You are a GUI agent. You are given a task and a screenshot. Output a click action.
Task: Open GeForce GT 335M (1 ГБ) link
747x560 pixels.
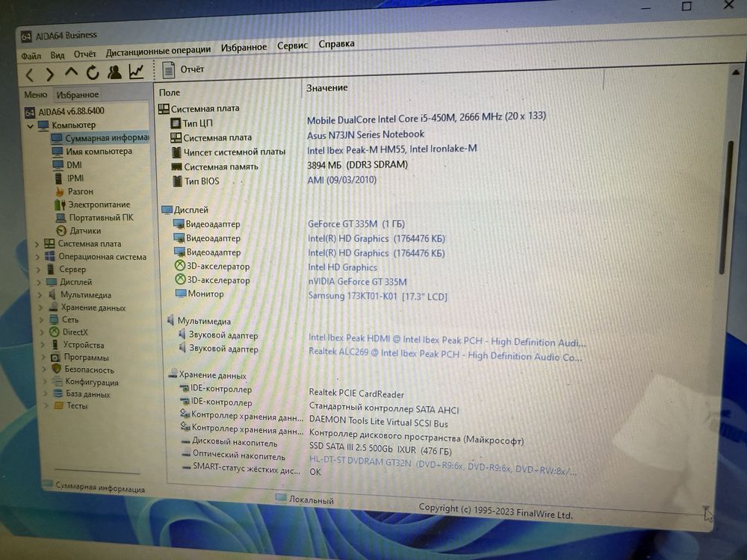(x=356, y=224)
